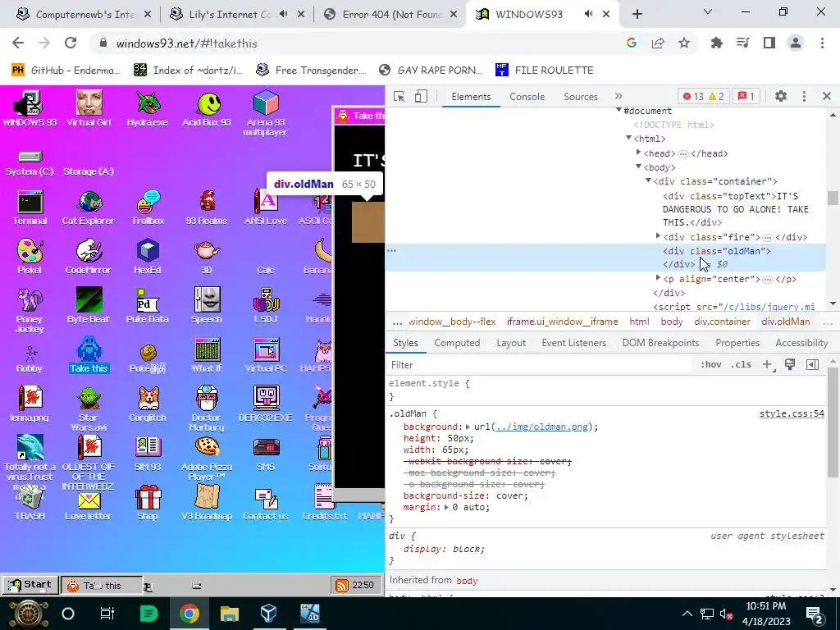Image resolution: width=840 pixels, height=630 pixels.
Task: Open LSDJ icon
Action: pyautogui.click(x=266, y=306)
